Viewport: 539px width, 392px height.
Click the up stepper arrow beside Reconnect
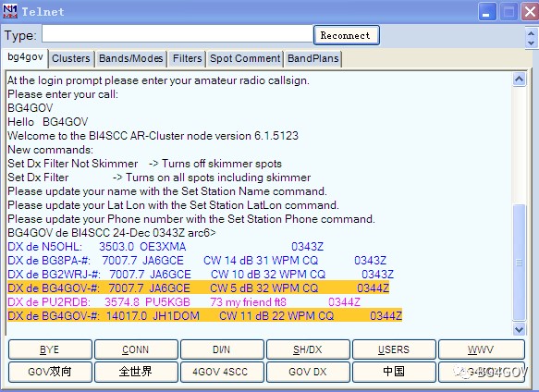[531, 33]
